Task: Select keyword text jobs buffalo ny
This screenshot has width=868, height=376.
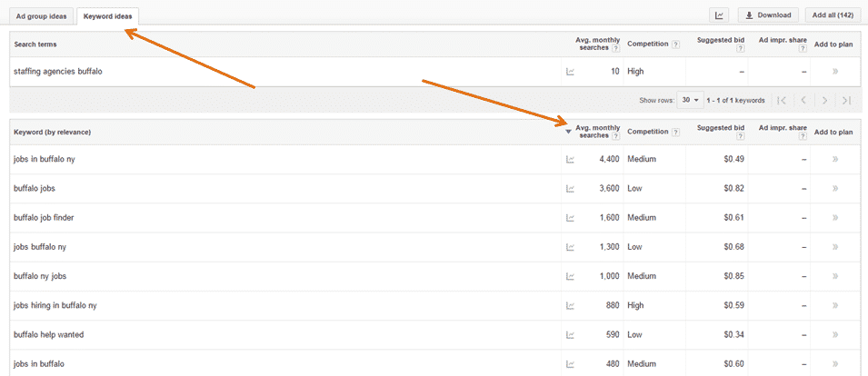Action: (x=40, y=247)
